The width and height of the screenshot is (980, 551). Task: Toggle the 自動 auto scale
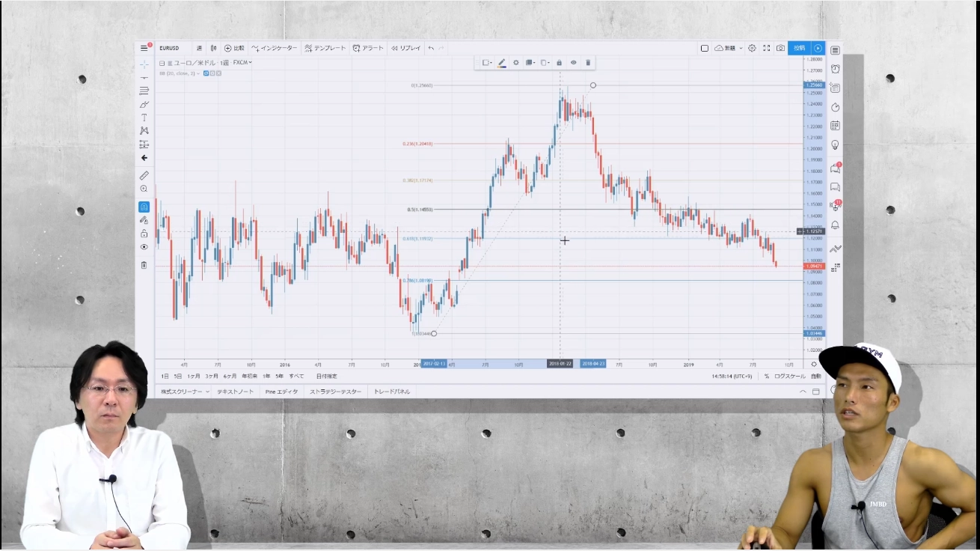pyautogui.click(x=815, y=376)
